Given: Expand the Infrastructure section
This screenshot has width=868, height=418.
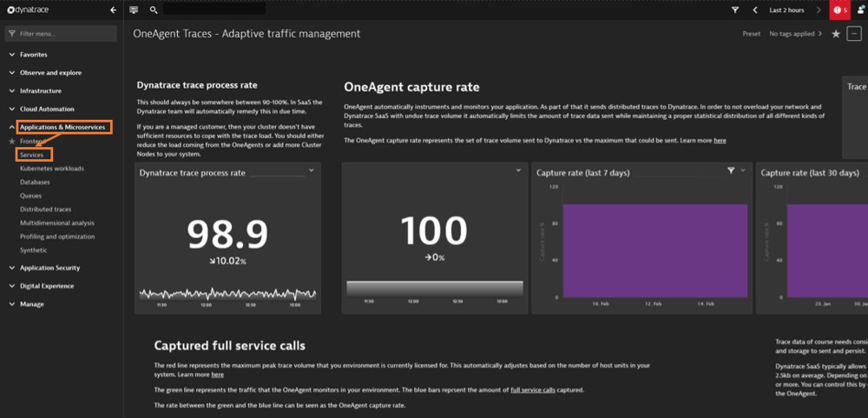Looking at the screenshot, I should pos(36,91).
